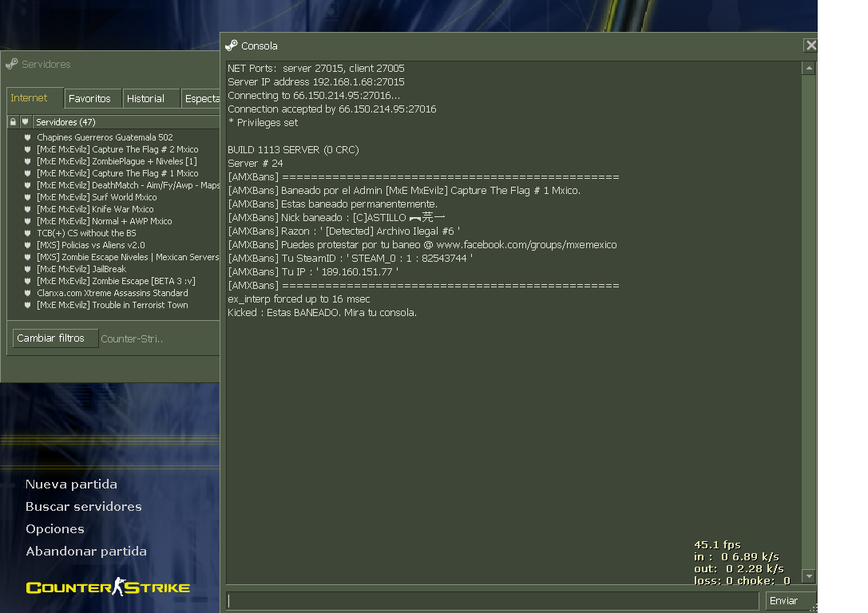This screenshot has width=868, height=613.
Task: Click the AMXBans facebook.com/groups/mxemexico line
Action: pos(422,244)
